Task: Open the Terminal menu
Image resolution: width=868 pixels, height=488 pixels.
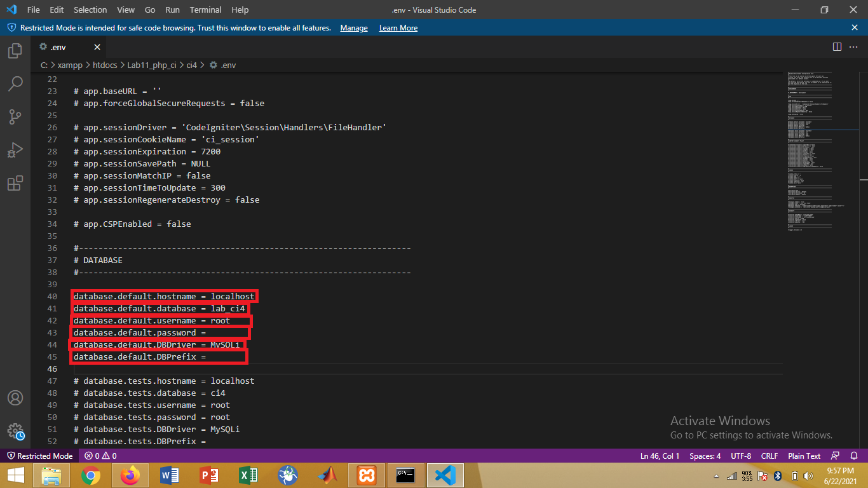Action: click(205, 10)
